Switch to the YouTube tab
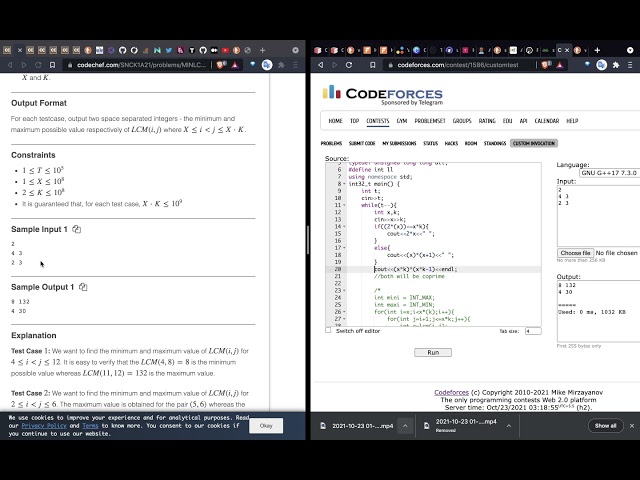Viewport: 640px width, 480px height. (225, 50)
